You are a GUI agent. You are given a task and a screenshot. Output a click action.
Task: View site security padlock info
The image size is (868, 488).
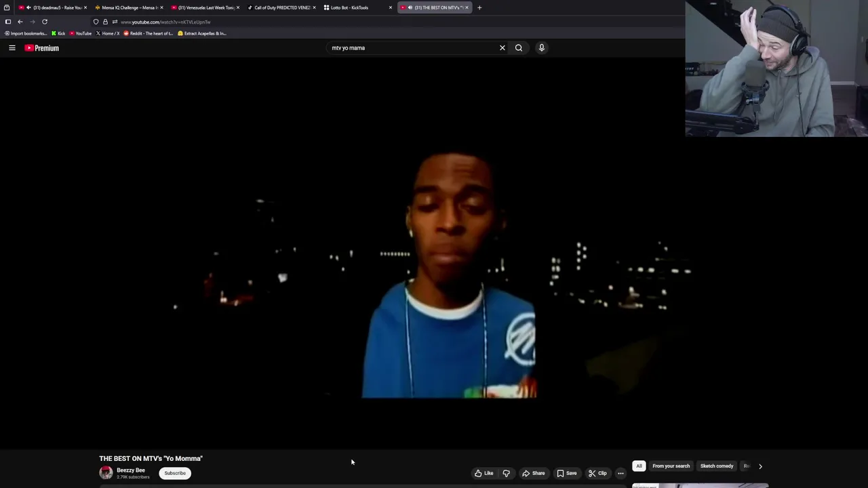(105, 22)
